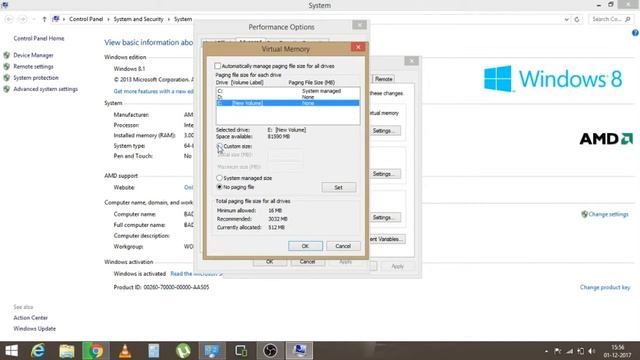This screenshot has width=640, height=360.
Task: Click Apply in System Properties window
Action: (x=398, y=266)
